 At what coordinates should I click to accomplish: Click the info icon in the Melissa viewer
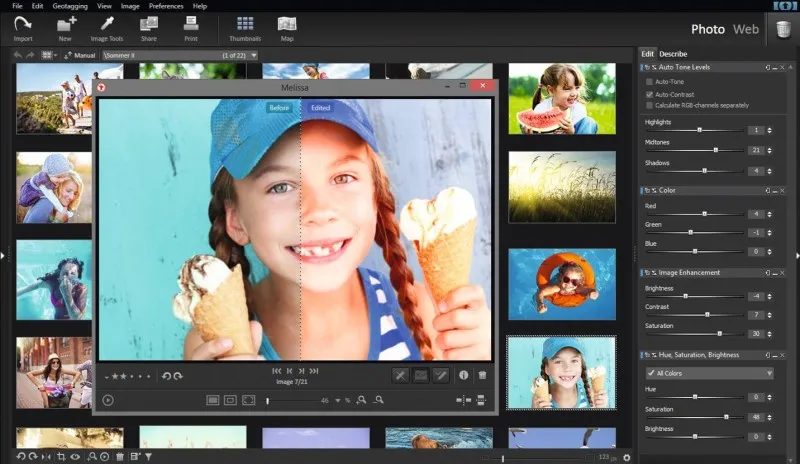[x=463, y=375]
